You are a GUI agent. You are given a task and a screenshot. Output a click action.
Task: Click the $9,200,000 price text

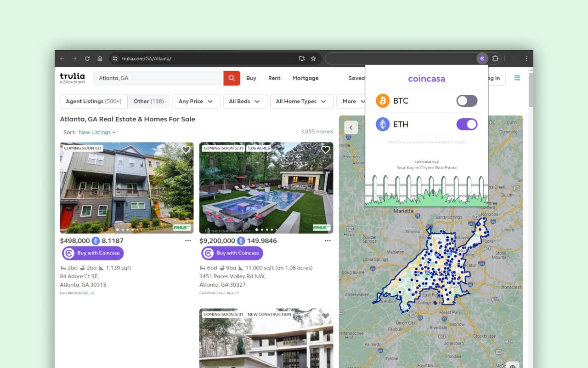point(217,241)
